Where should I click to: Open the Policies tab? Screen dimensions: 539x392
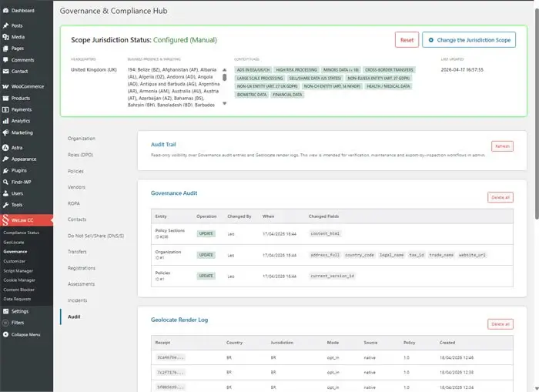click(75, 171)
